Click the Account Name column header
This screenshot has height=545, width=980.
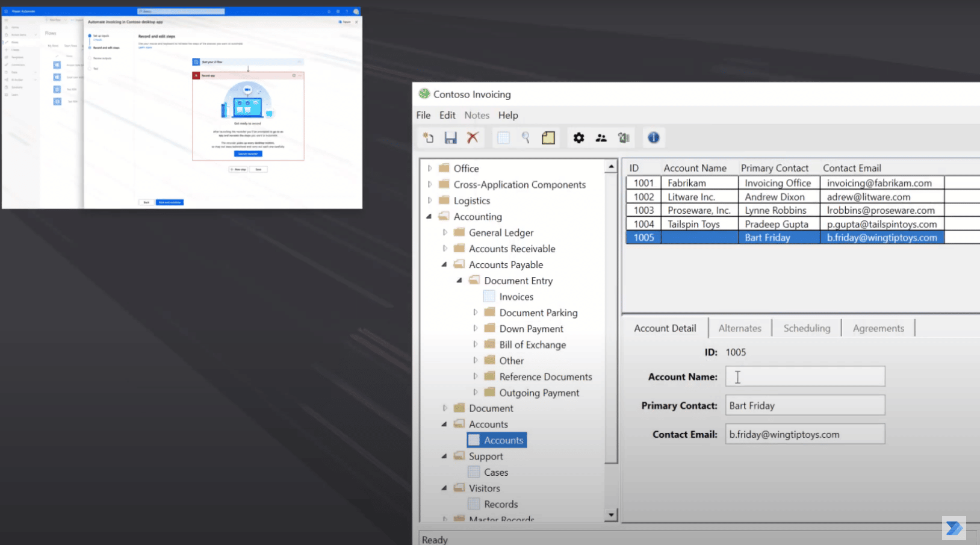coord(695,168)
